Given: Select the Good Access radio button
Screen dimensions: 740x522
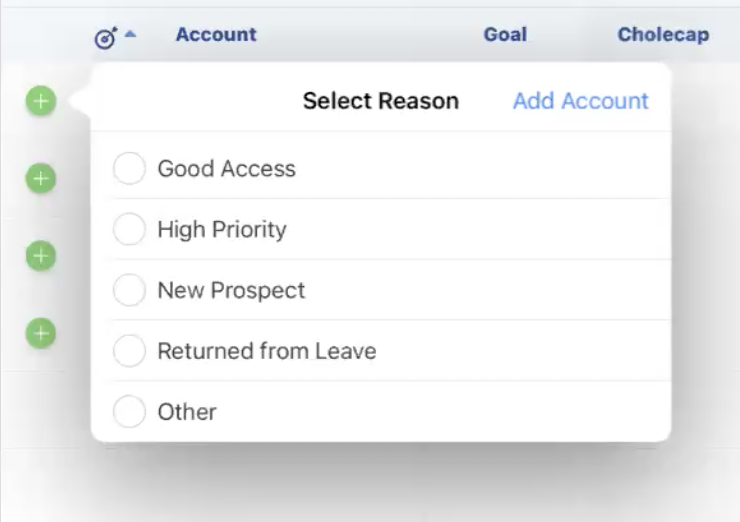Looking at the screenshot, I should [x=129, y=169].
